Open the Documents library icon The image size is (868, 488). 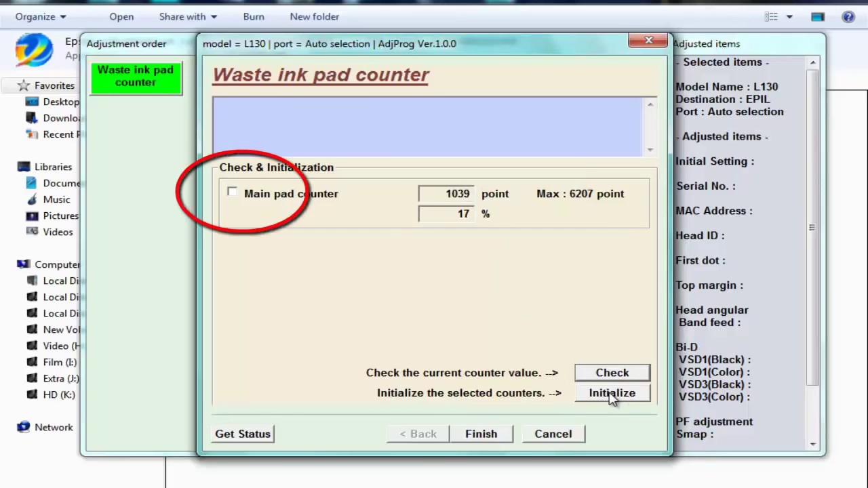[x=32, y=183]
